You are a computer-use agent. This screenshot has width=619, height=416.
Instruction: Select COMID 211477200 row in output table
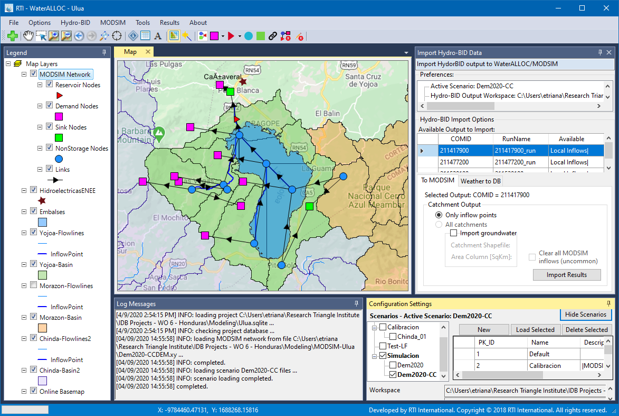[x=510, y=162]
